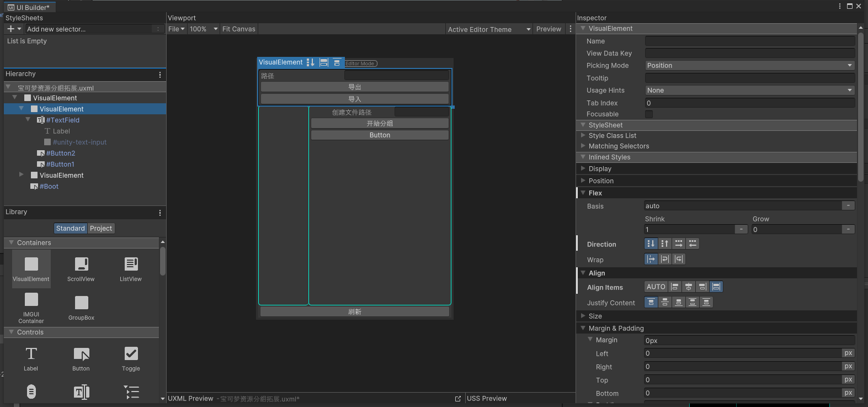Pick IMGUI Container from the Library
The image size is (868, 407).
(31, 308)
